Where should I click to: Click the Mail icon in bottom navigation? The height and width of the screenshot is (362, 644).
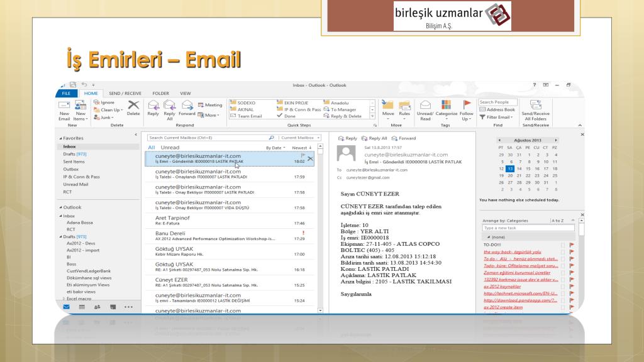(67, 307)
